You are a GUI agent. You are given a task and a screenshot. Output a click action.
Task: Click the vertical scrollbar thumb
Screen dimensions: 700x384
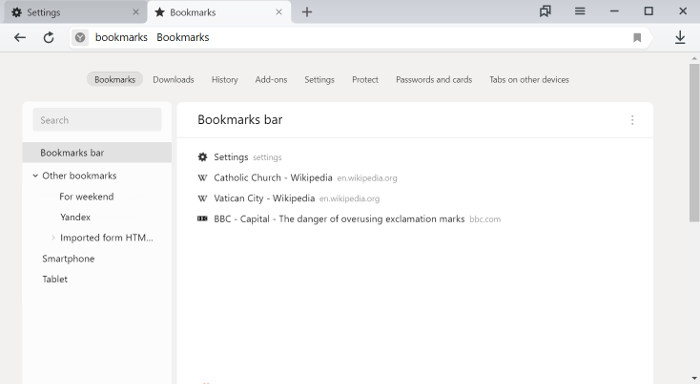[694, 143]
